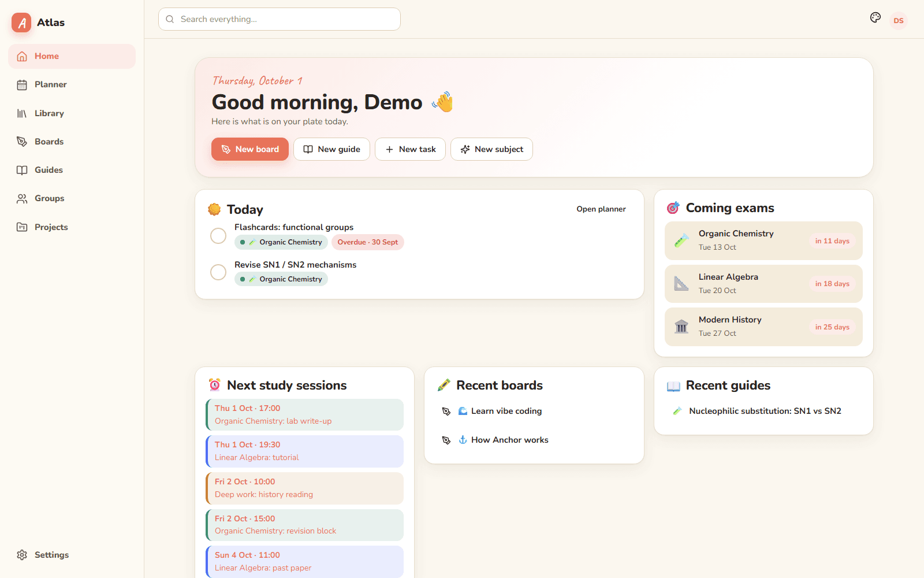924x578 pixels.
Task: Click the New subject button
Action: pos(491,149)
